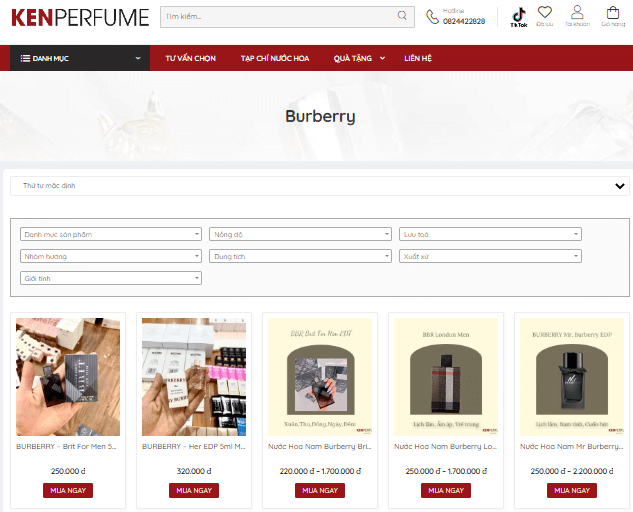Open Giới tính filter dropdown
Image resolution: width=633 pixels, height=512 pixels.
point(111,278)
